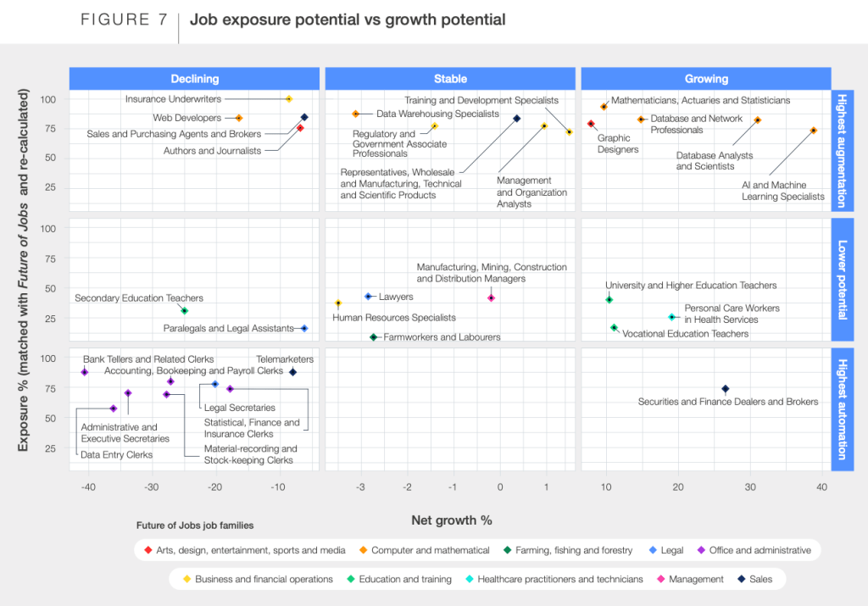This screenshot has height=606, width=868.
Task: Click the Highest augmentation row label
Action: (x=842, y=149)
